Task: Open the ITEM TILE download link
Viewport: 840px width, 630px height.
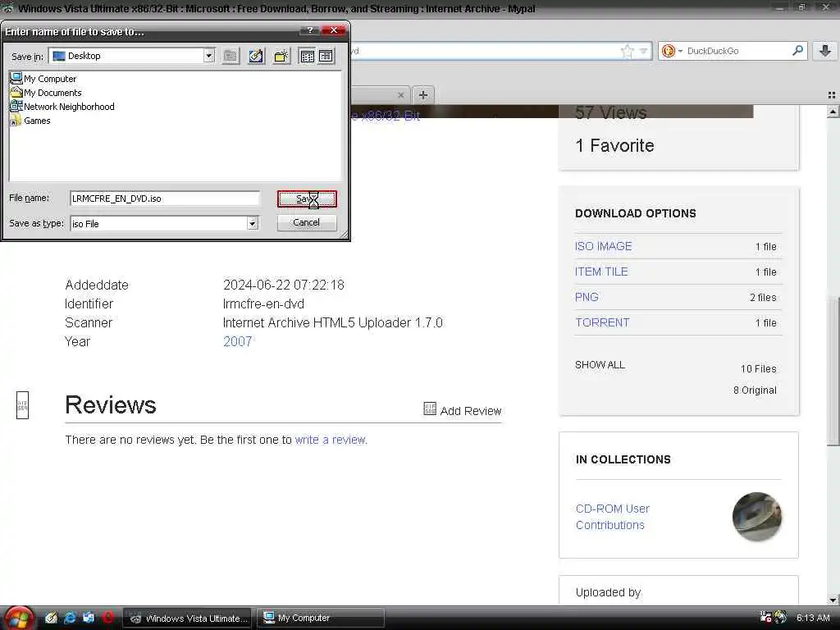Action: [601, 272]
